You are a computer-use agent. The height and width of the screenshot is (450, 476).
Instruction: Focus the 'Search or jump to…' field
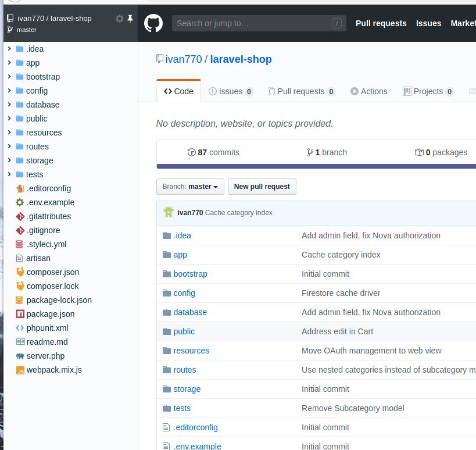point(259,23)
